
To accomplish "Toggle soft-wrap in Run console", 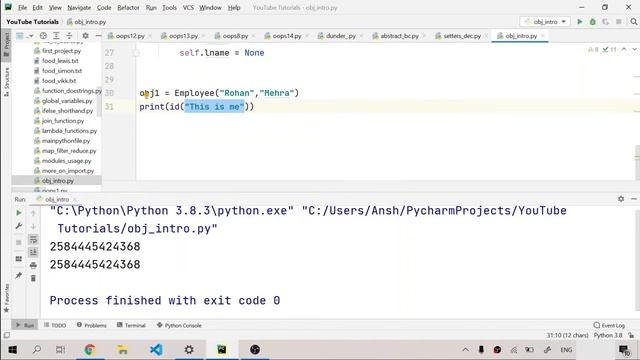I will [33, 239].
